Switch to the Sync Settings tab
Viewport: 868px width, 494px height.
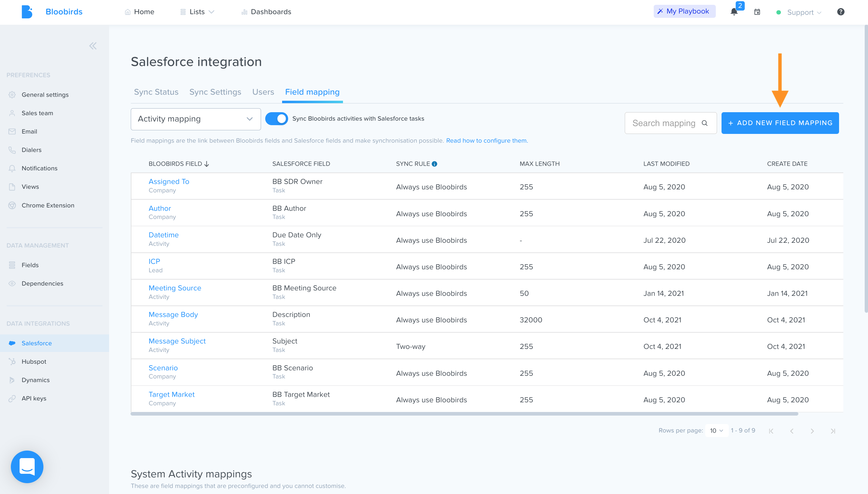[215, 92]
